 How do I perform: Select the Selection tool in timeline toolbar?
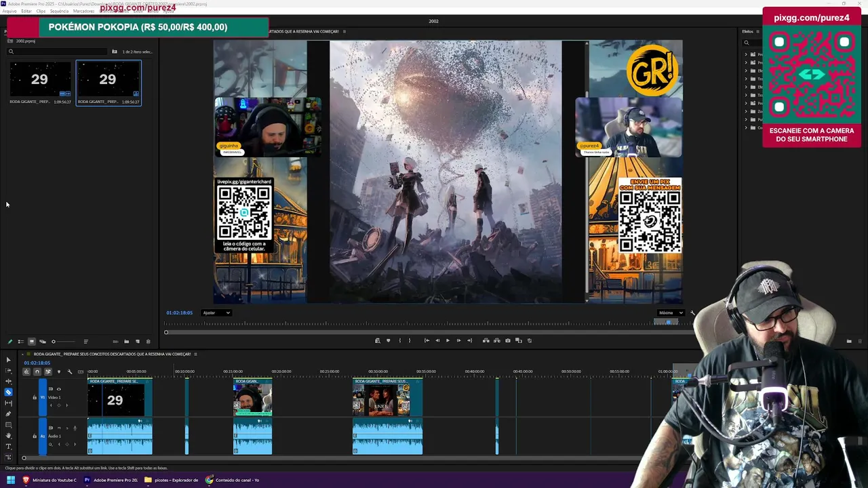pyautogui.click(x=9, y=360)
